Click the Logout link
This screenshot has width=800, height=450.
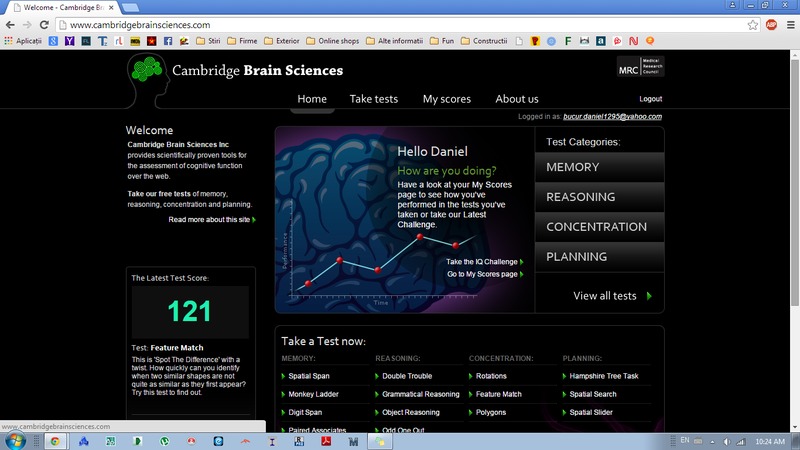(651, 99)
